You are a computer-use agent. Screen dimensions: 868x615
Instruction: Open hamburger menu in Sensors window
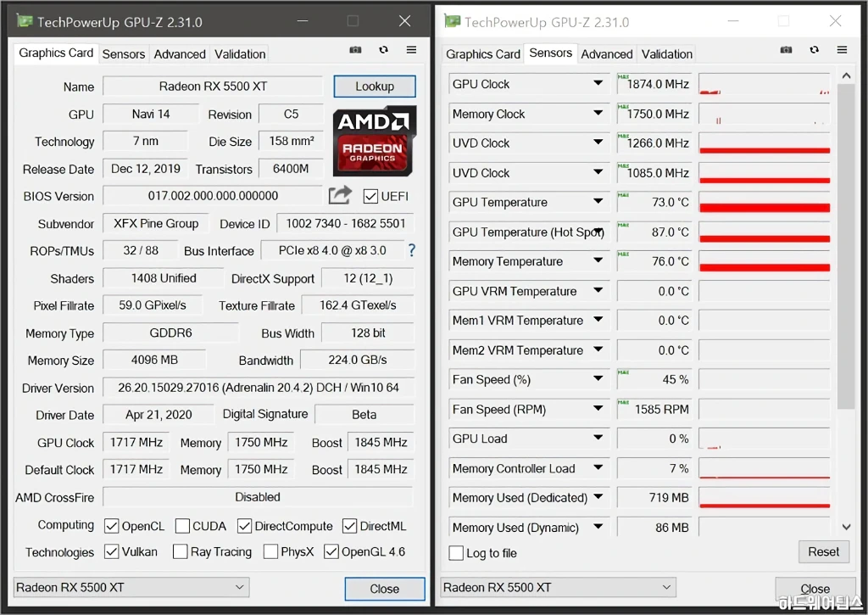pos(842,50)
